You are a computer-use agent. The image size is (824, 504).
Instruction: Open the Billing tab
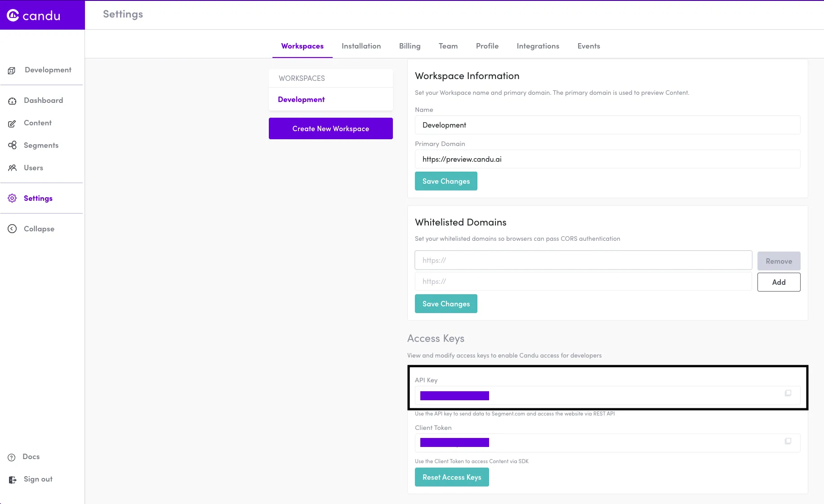tap(410, 46)
